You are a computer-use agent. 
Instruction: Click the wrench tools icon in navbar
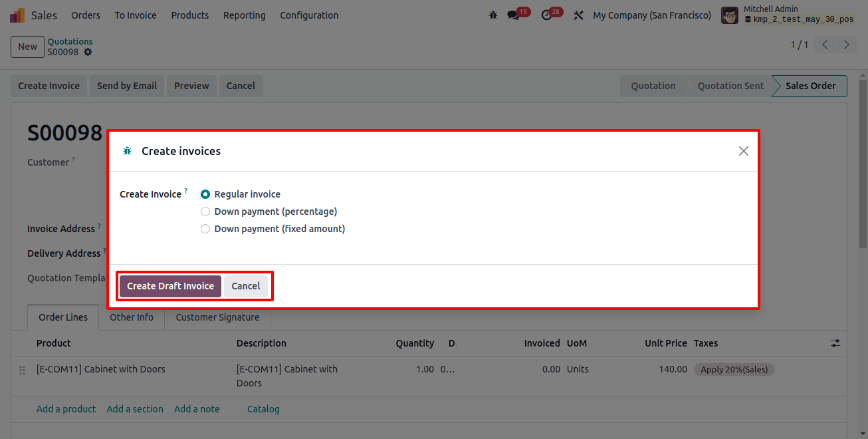coord(578,15)
